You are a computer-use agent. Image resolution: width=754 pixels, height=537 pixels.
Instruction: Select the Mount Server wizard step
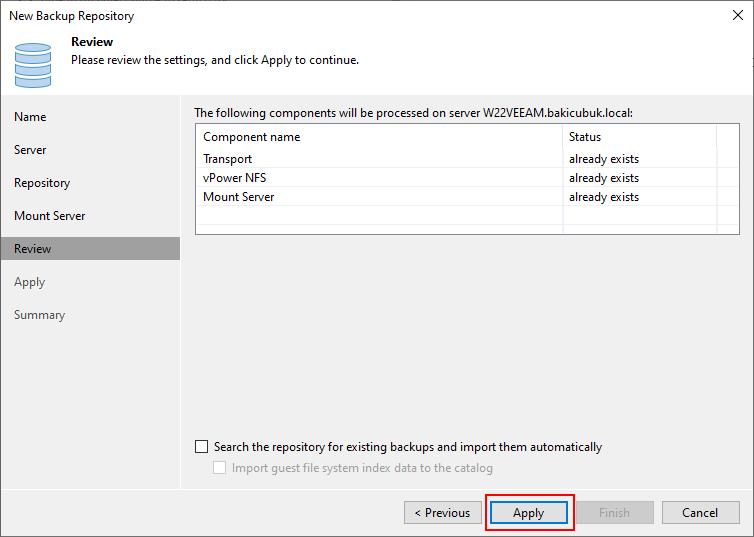point(50,216)
